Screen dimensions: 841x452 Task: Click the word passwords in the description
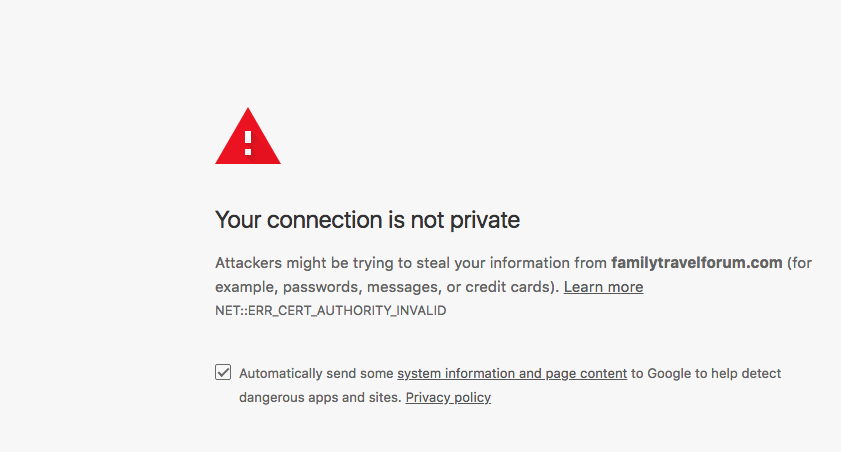point(322,287)
